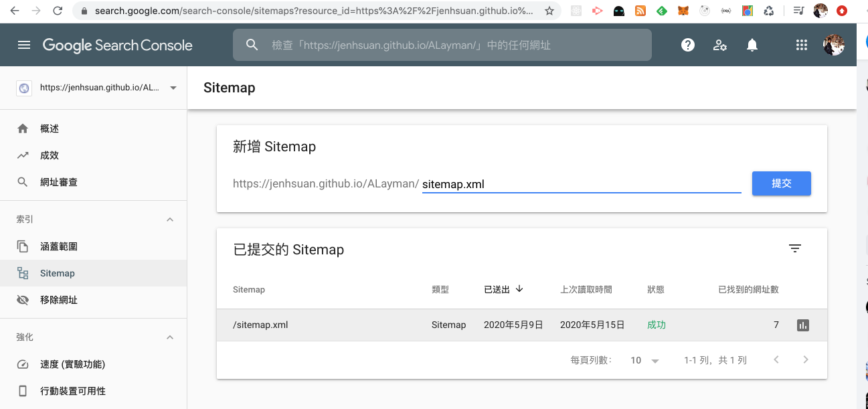The height and width of the screenshot is (409, 868).
Task: Click the Google account avatar in Search Console
Action: [834, 45]
